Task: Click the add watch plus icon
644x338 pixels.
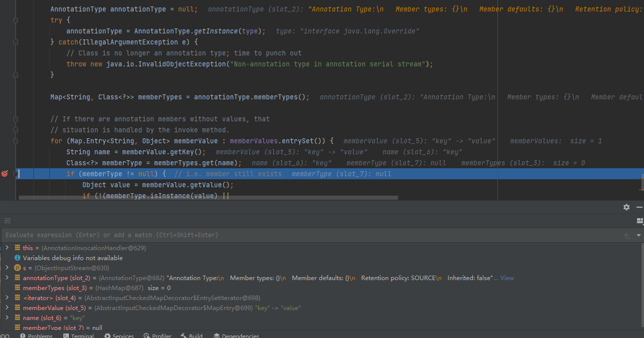Action: coord(627,235)
